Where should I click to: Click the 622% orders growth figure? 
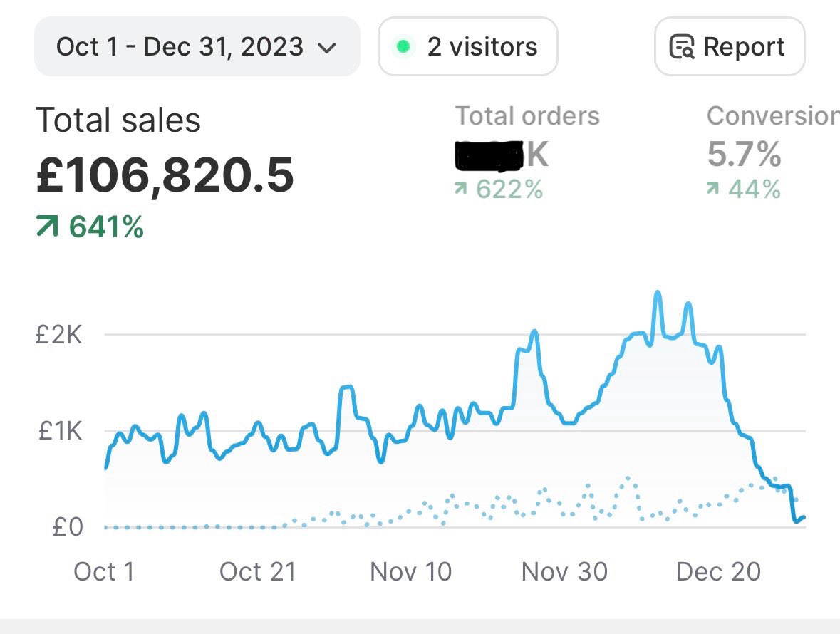pos(509,189)
